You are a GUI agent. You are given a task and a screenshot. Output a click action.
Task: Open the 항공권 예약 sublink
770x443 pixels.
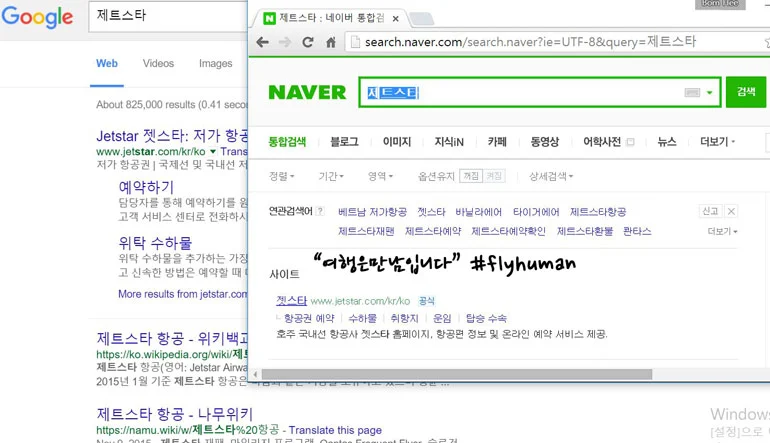309,318
